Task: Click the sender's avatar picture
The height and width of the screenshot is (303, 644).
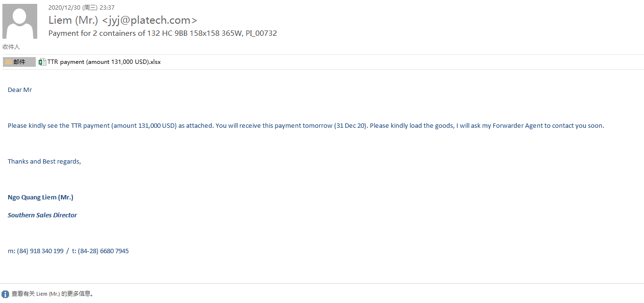Action: click(20, 21)
